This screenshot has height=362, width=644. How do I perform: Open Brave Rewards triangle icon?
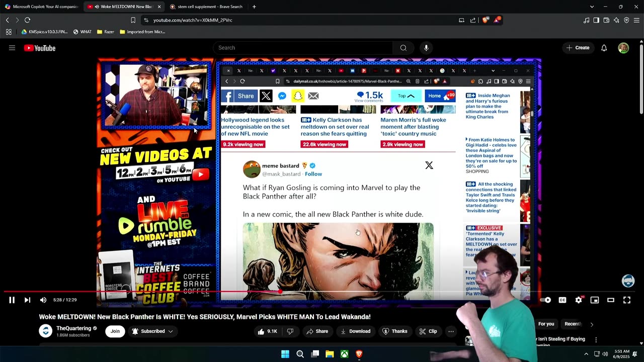coord(497,20)
